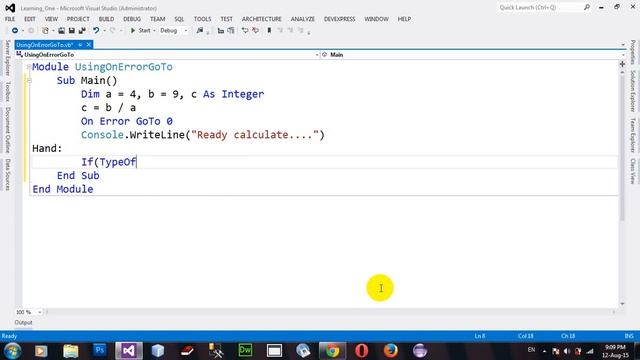Open Dreamweaver from the taskbar

point(245,351)
